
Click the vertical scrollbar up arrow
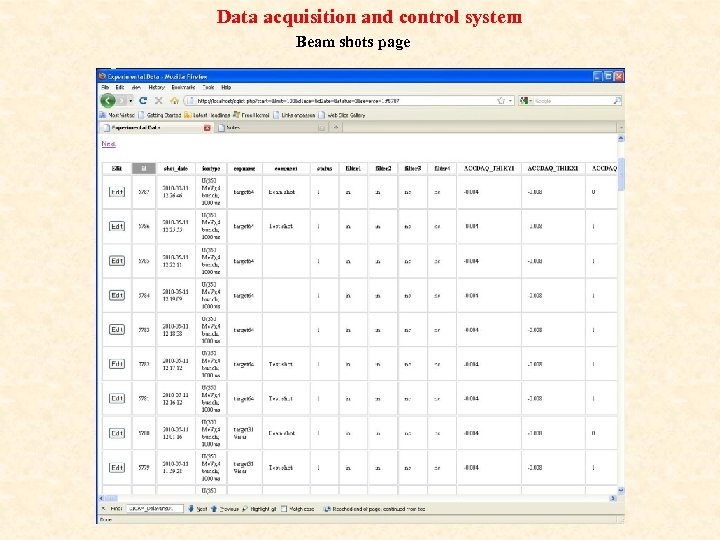621,138
